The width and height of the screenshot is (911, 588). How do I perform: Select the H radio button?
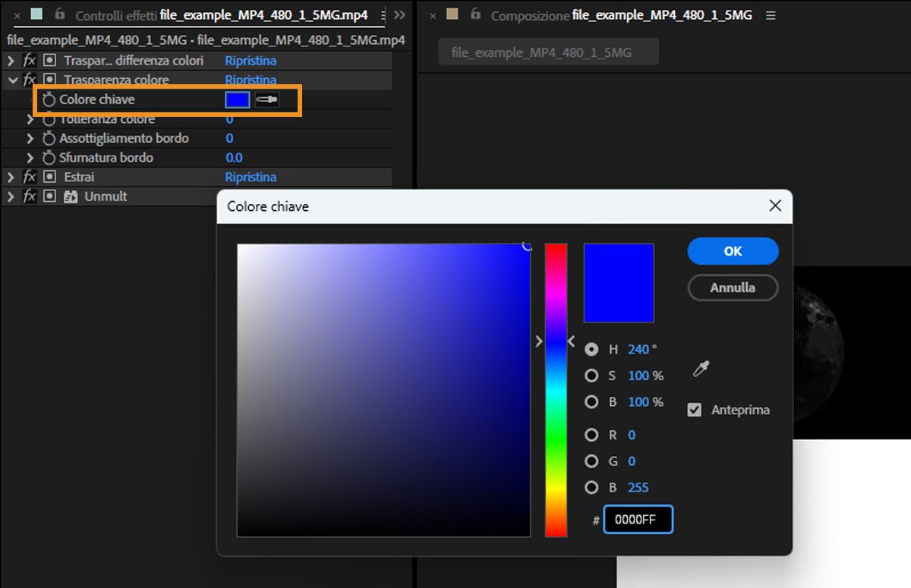pos(592,349)
